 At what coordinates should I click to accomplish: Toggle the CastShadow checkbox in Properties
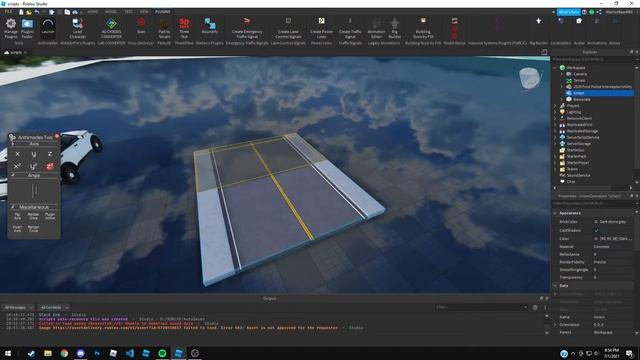coord(596,230)
